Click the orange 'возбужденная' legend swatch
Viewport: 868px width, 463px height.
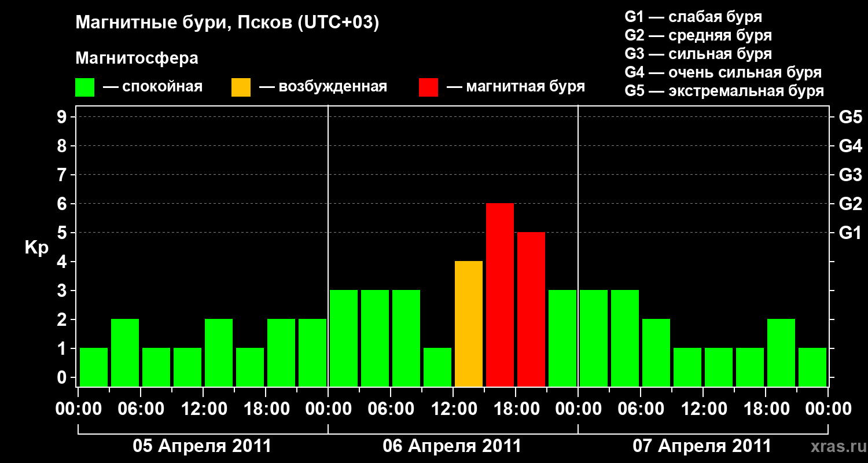point(241,87)
